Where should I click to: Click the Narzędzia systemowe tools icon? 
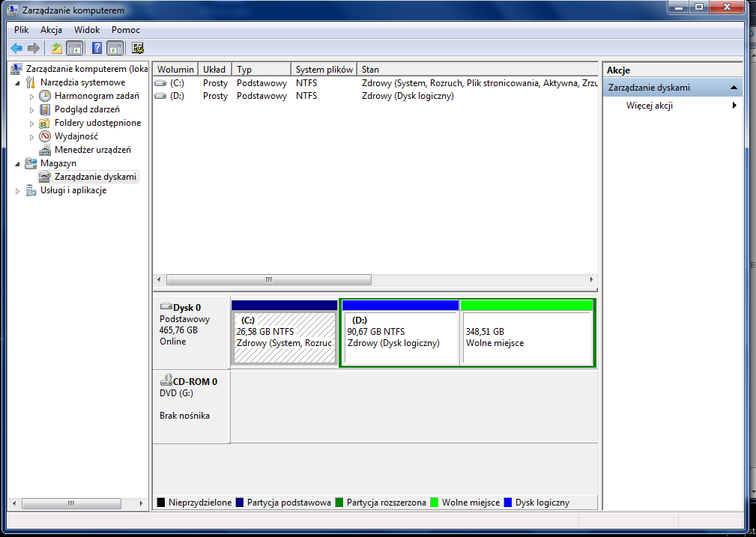coord(31,82)
